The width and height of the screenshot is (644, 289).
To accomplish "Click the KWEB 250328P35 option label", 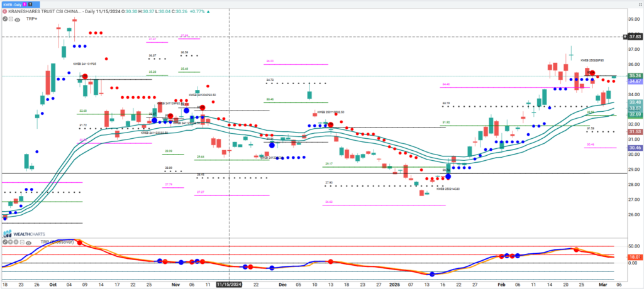I will coord(592,60).
